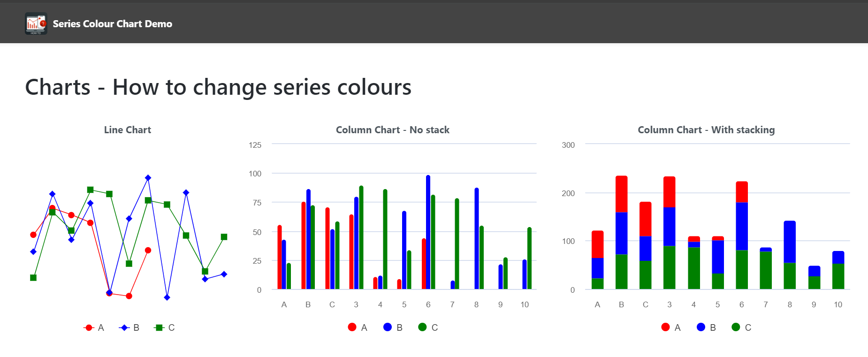Click the Series Colour Chart Demo logo icon
868x357 pixels.
coord(35,22)
